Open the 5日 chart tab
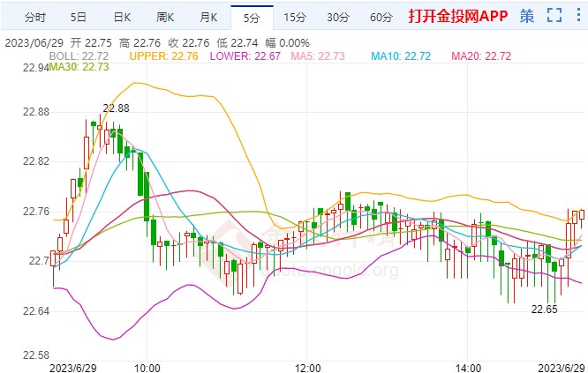Viewport: 588px width, 373px height. (79, 18)
